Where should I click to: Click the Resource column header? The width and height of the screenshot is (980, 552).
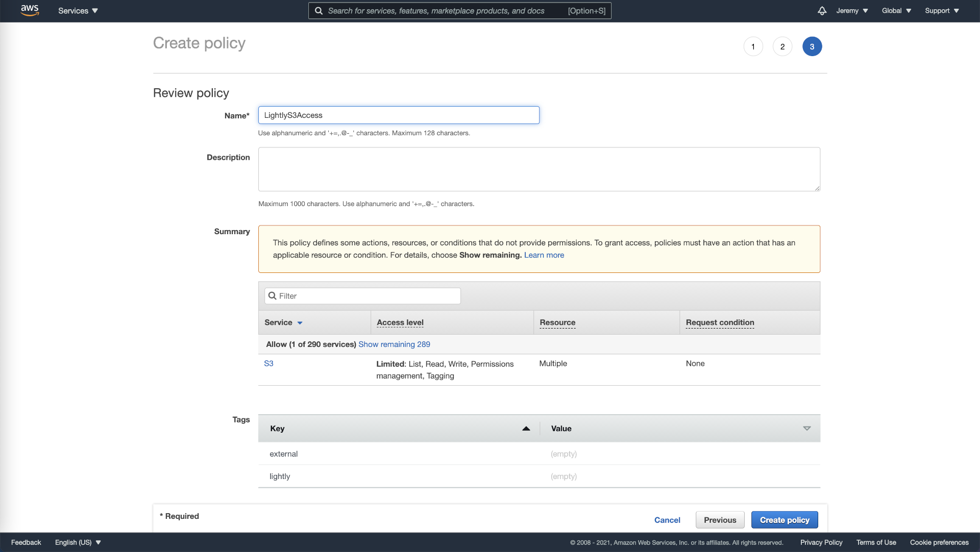(x=557, y=322)
